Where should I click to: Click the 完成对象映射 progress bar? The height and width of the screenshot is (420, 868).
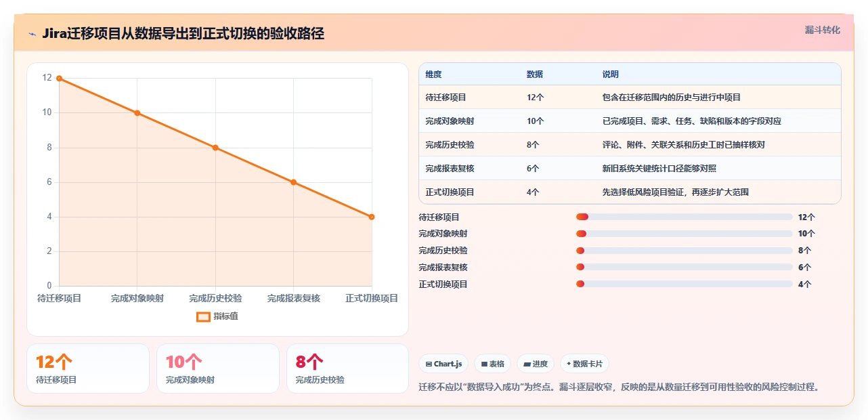point(685,234)
